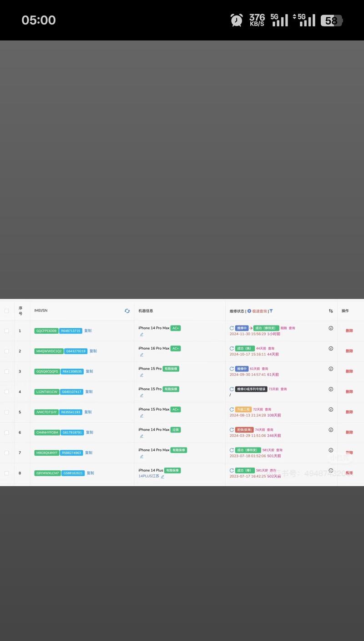The height and width of the screenshot is (641, 364).
Task: Click the refresh icon in the IMEI/SN header
Action: (x=127, y=311)
